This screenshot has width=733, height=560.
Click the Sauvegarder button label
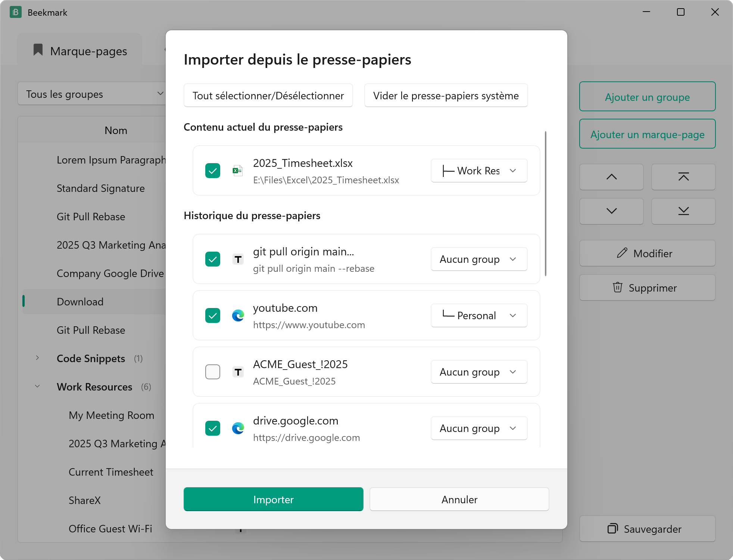[652, 529]
